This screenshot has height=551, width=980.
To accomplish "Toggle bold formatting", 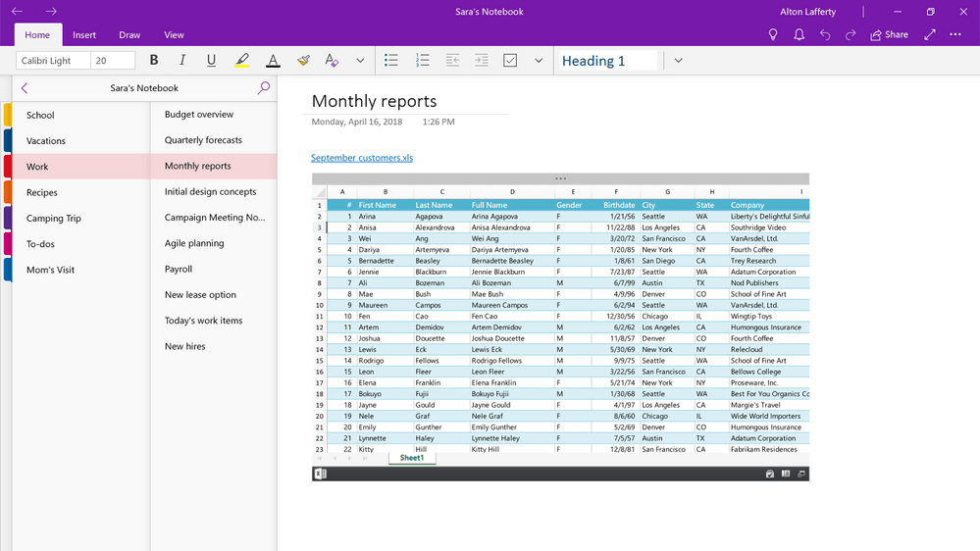I will coord(154,60).
